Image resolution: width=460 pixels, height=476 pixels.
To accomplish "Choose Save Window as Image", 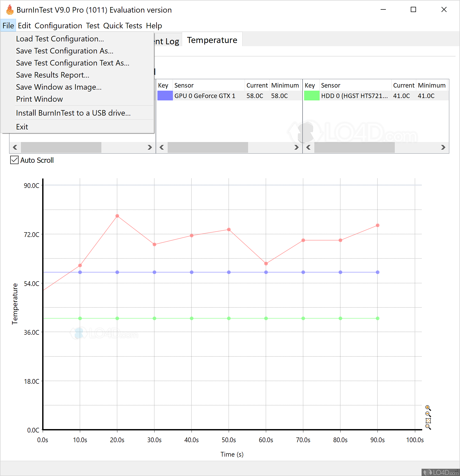I will [58, 87].
